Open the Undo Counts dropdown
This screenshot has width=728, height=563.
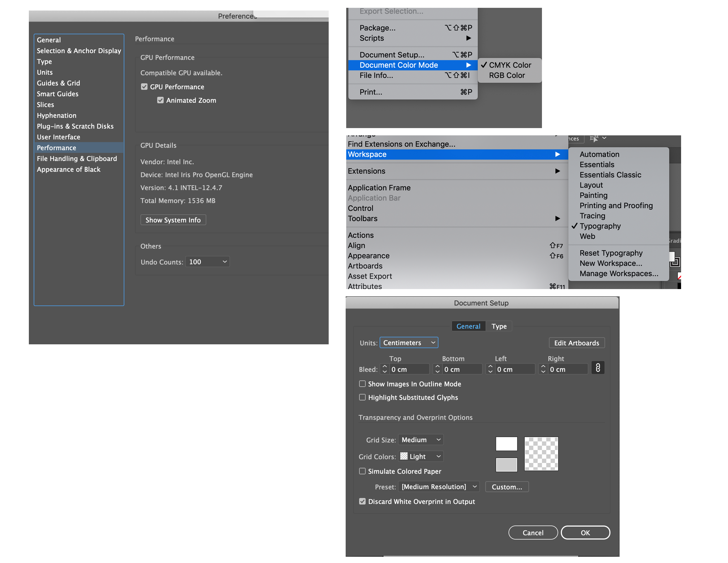coord(207,262)
